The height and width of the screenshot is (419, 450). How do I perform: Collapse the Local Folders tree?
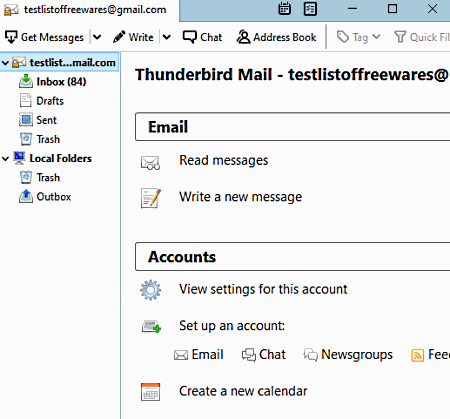coord(5,158)
